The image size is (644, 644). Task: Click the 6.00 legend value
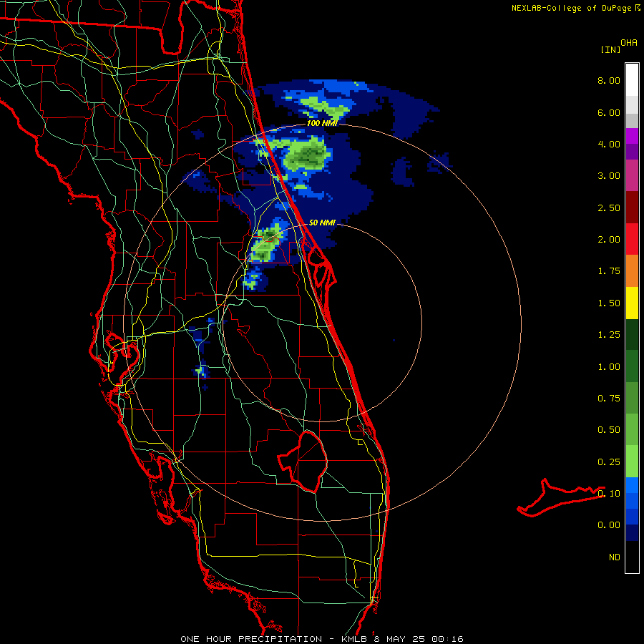(609, 112)
